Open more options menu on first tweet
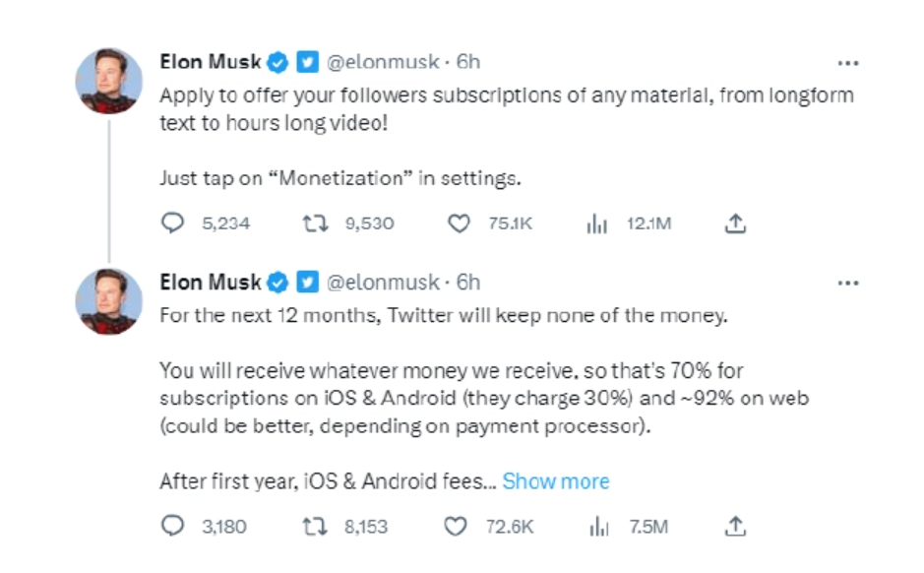This screenshot has width=924, height=573. [847, 62]
